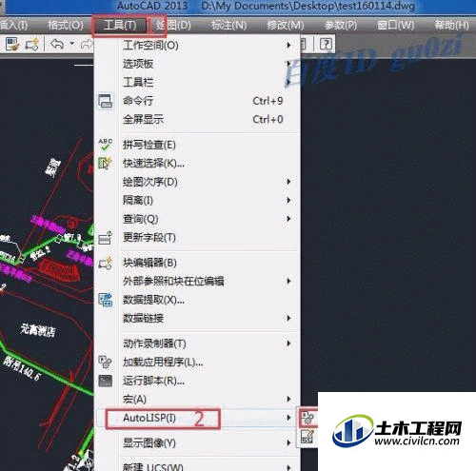Open the 标注(N) menu
This screenshot has height=471, width=476.
[229, 25]
